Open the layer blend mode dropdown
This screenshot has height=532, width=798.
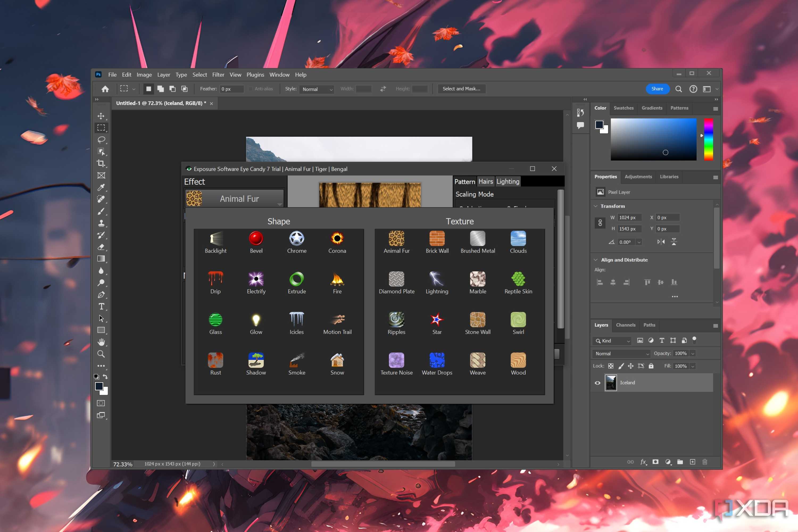(x=621, y=354)
